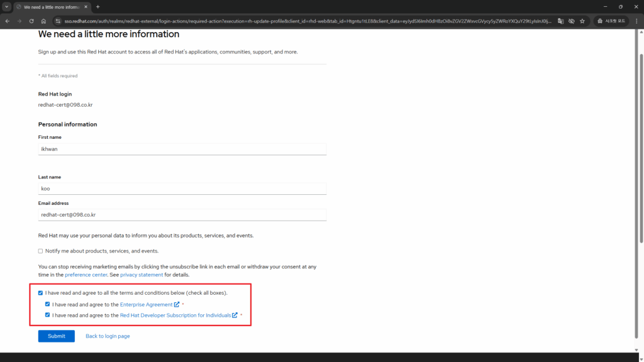Viewport: 644px width, 362px height.
Task: Uncheck the Enterprise Agreement checkbox
Action: (48, 304)
